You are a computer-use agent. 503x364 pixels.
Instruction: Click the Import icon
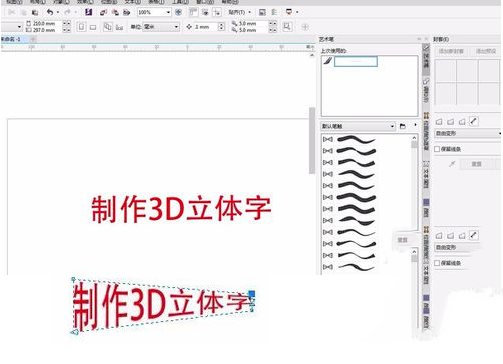tap(103, 12)
